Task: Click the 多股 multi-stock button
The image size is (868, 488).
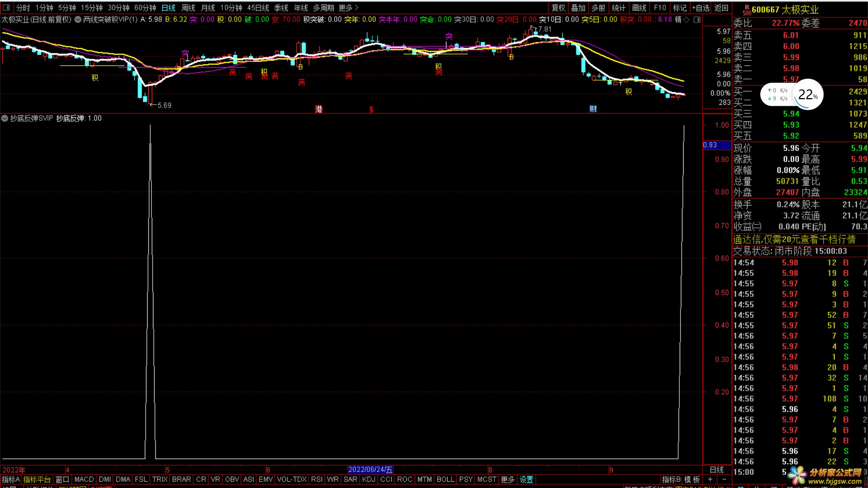Action: tap(598, 8)
